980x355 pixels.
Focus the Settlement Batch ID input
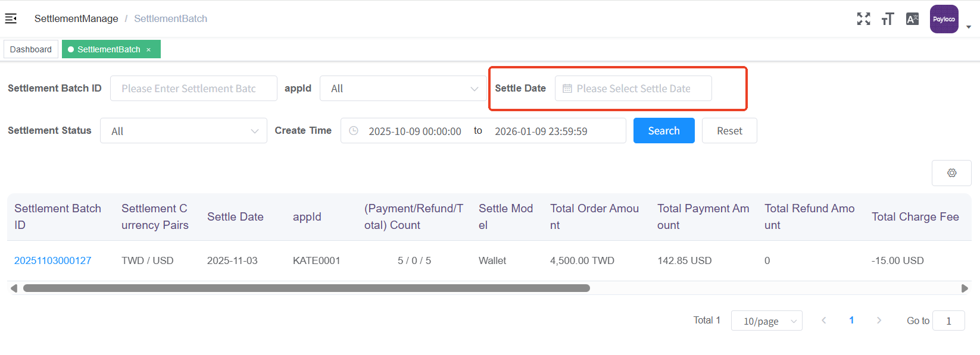[193, 89]
